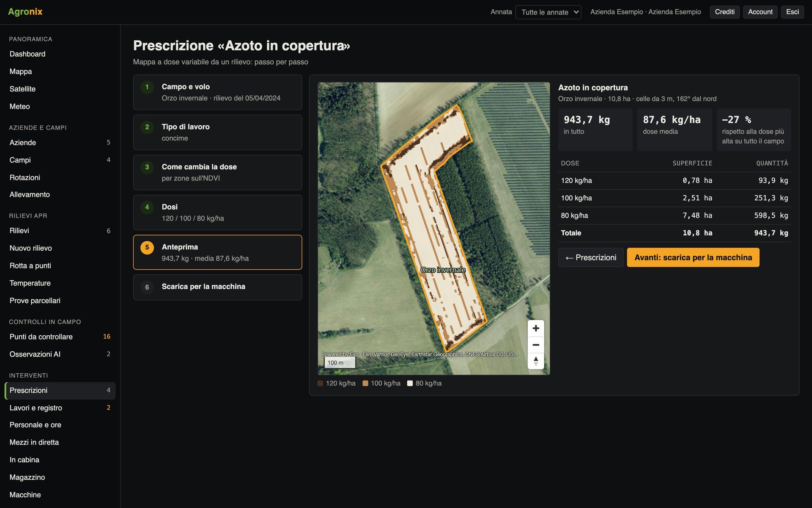Open Rotta a punti in the sidebar

[x=60, y=265]
